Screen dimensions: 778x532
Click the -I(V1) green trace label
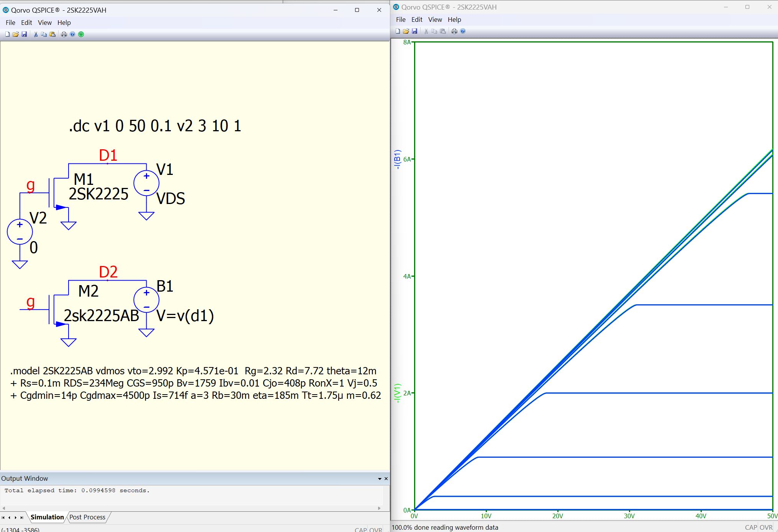(397, 393)
